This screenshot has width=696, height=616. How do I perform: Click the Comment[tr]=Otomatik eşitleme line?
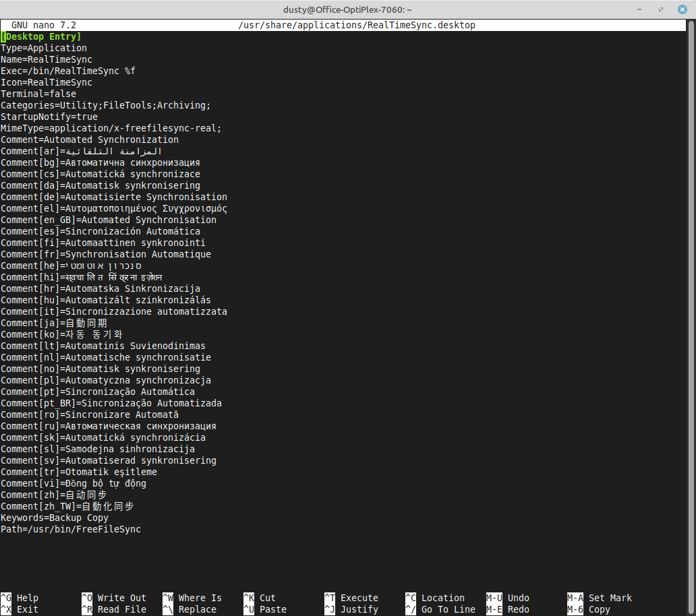click(x=79, y=472)
